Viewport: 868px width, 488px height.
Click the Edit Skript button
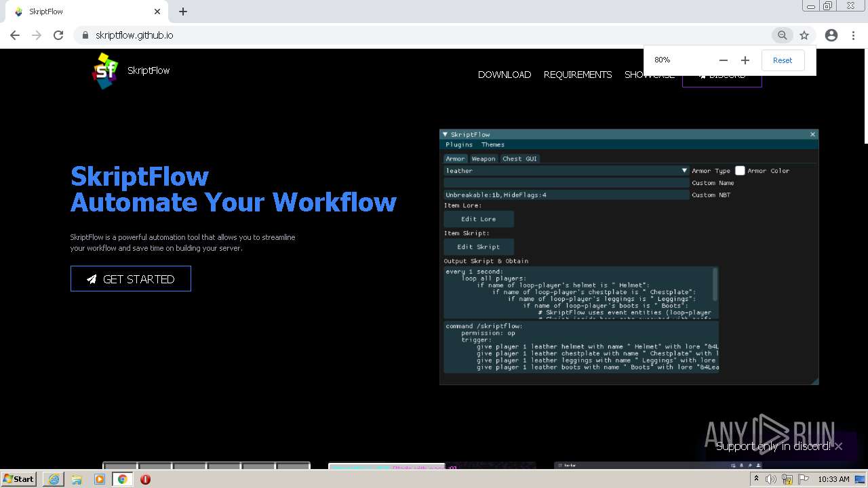click(479, 247)
